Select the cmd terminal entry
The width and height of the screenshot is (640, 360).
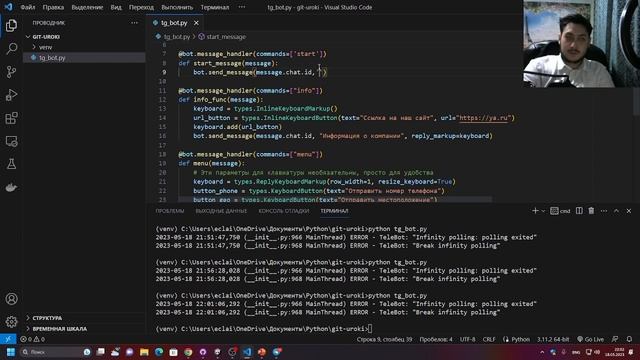pos(560,211)
